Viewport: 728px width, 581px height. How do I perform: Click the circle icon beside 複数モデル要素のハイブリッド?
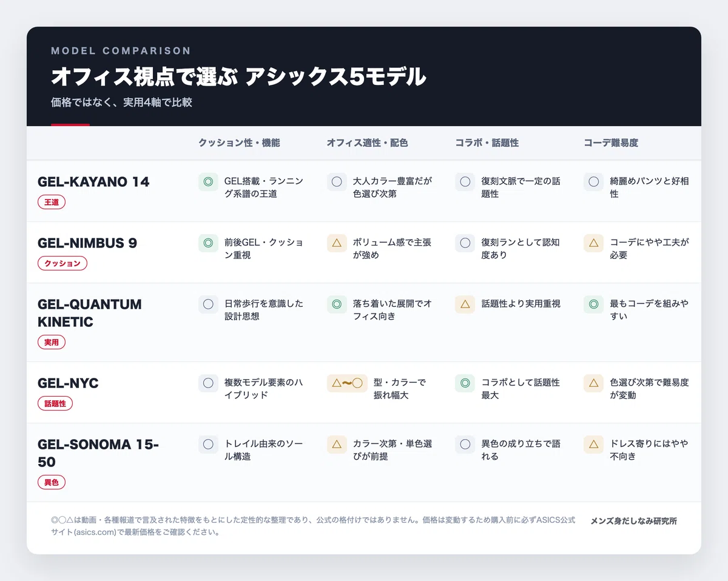208,383
